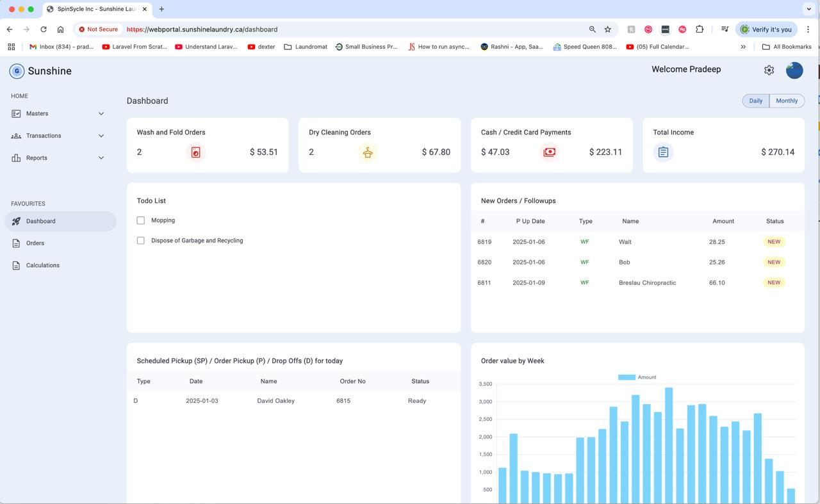Click the settings gear icon
This screenshot has width=820, height=504.
coord(769,70)
